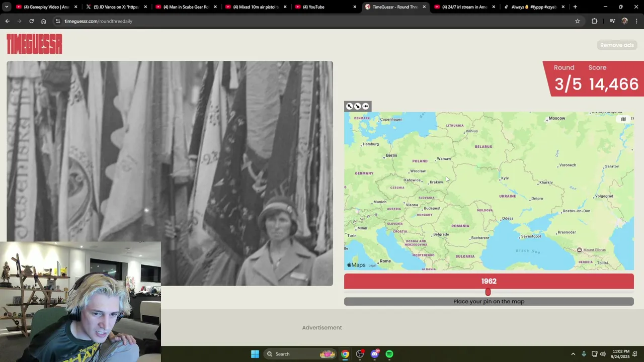This screenshot has width=644, height=362.
Task: Place pin on Vilnius on the map
Action: pyautogui.click(x=471, y=131)
